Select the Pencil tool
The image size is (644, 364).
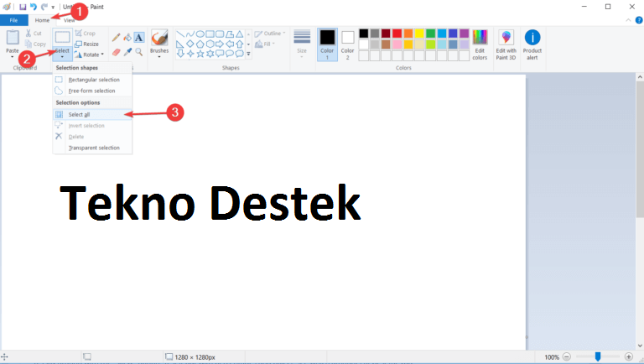[x=117, y=38]
